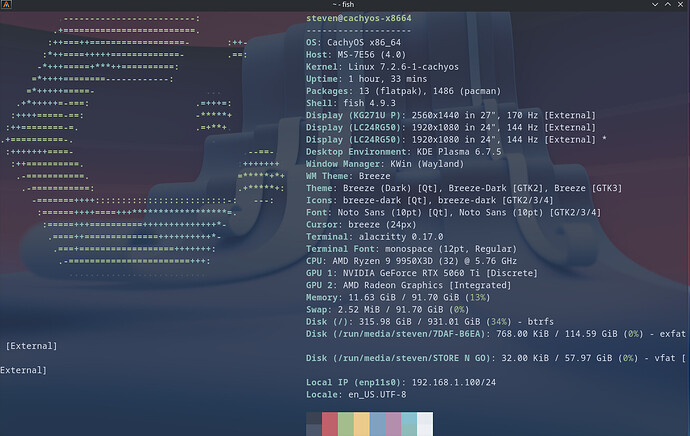Screen dimensions: 690x436
Task: Maximize the fish terminal window
Action: [668, 4]
